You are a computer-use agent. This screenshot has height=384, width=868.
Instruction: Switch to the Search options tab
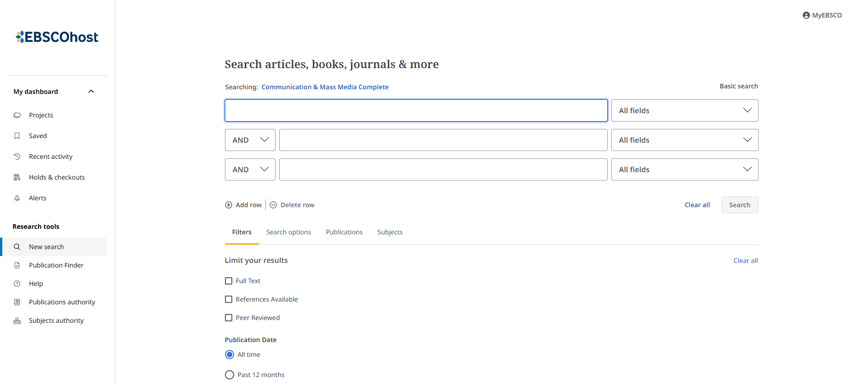[288, 232]
